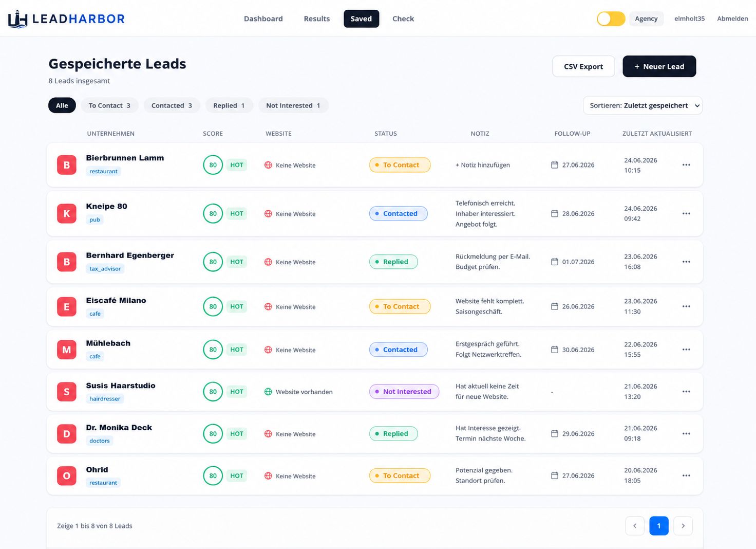This screenshot has height=549, width=756.
Task: Open three-dot menu for Kneipe 80
Action: click(x=686, y=213)
